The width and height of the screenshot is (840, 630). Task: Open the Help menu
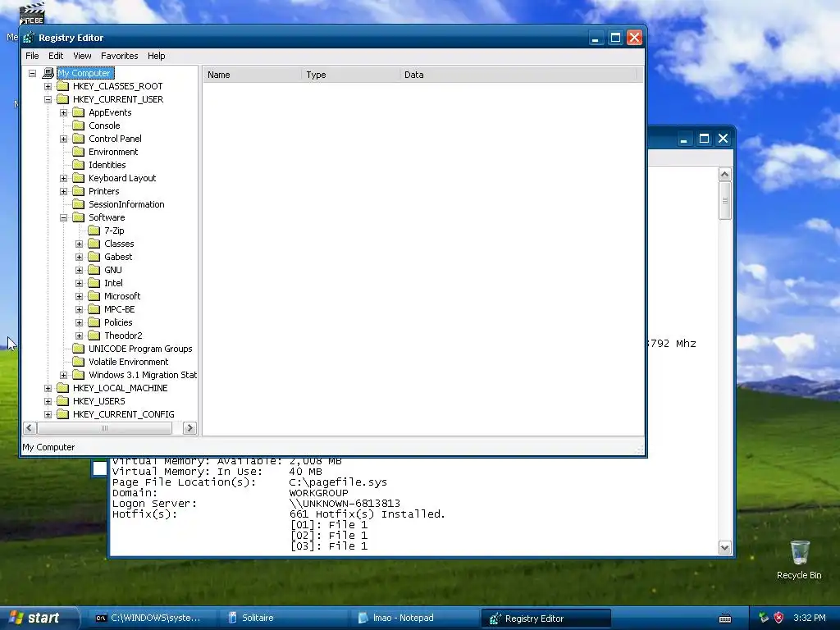[x=157, y=56]
